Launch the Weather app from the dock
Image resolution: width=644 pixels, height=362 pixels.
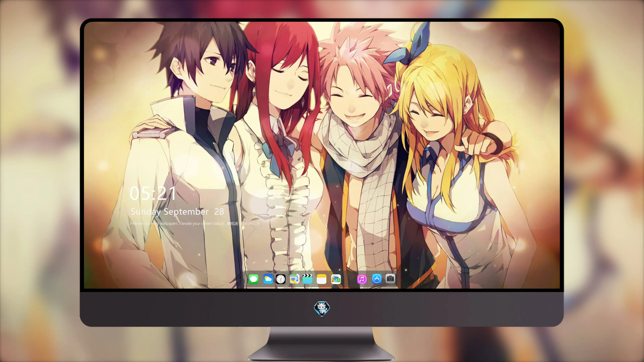268,279
